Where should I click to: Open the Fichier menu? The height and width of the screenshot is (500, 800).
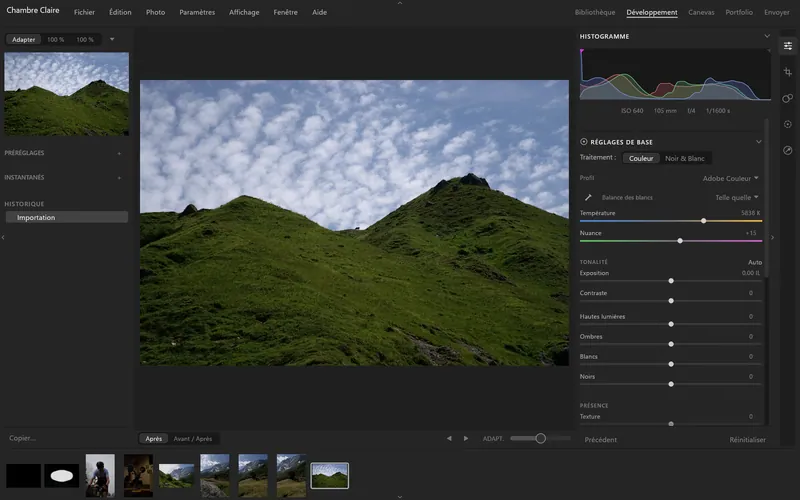(84, 12)
